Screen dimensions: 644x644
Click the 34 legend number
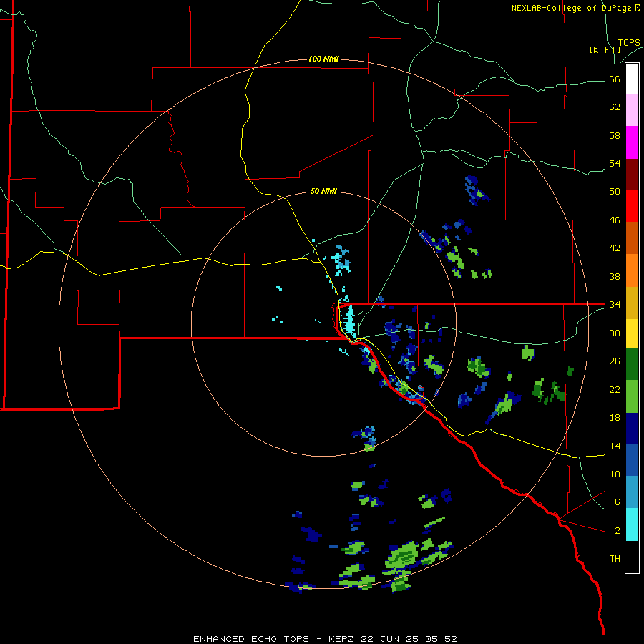tap(615, 305)
